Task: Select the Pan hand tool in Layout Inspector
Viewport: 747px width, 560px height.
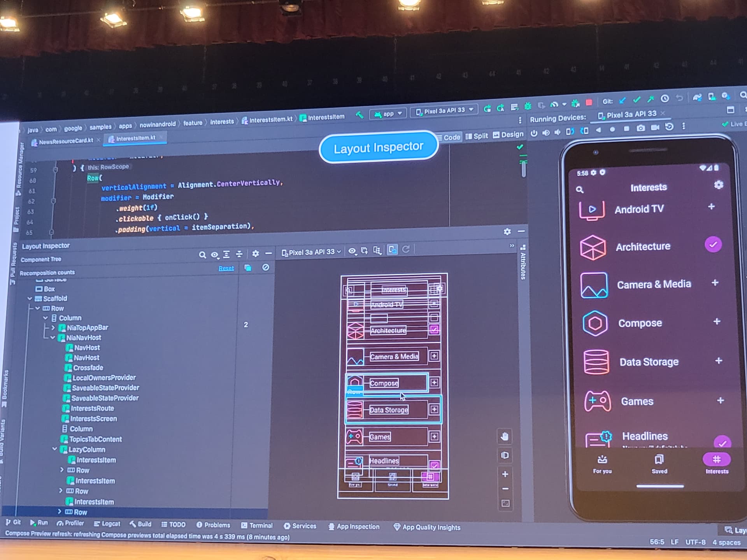Action: [x=505, y=436]
